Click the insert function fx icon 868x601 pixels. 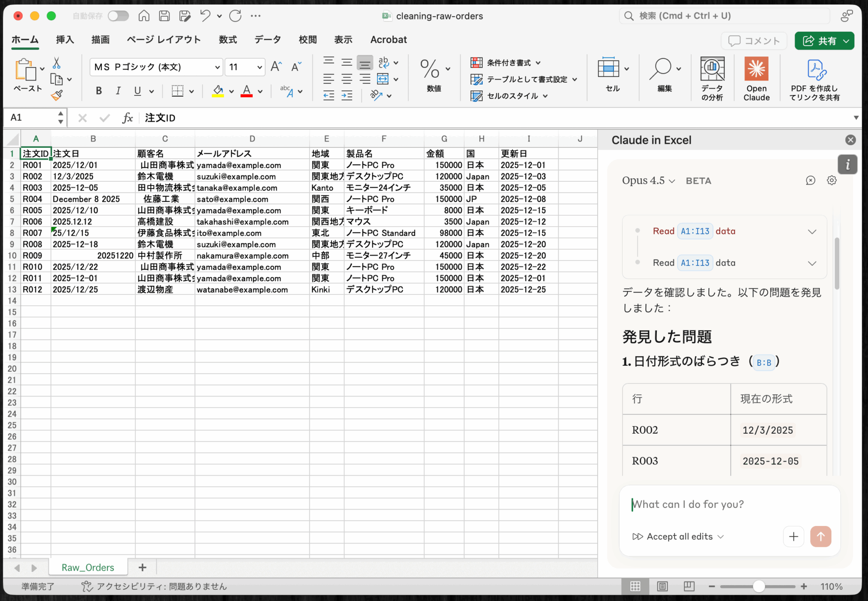point(127,118)
